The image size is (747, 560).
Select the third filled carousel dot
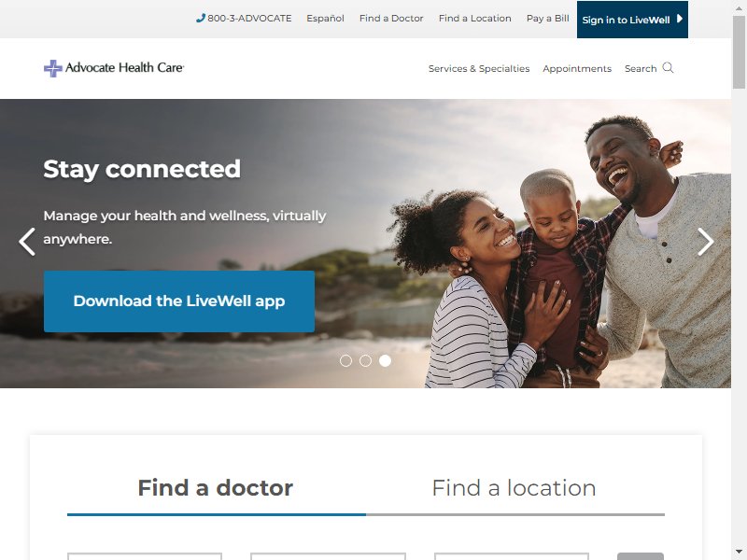pyautogui.click(x=385, y=361)
